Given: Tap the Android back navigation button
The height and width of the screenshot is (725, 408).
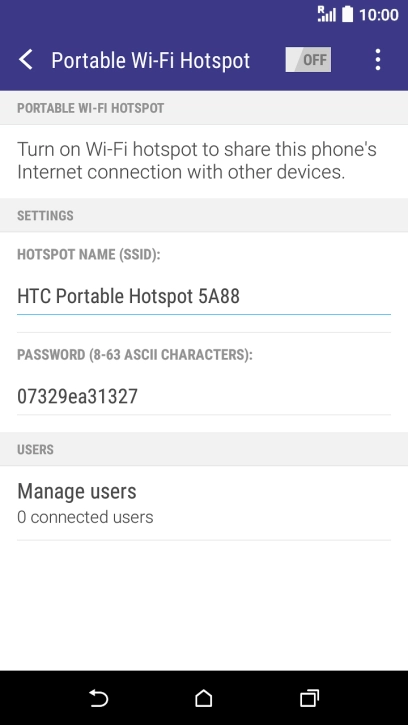Looking at the screenshot, I should click(98, 698).
